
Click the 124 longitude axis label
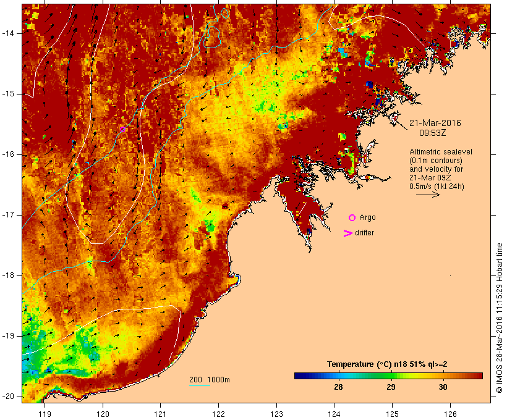pyautogui.click(x=334, y=414)
